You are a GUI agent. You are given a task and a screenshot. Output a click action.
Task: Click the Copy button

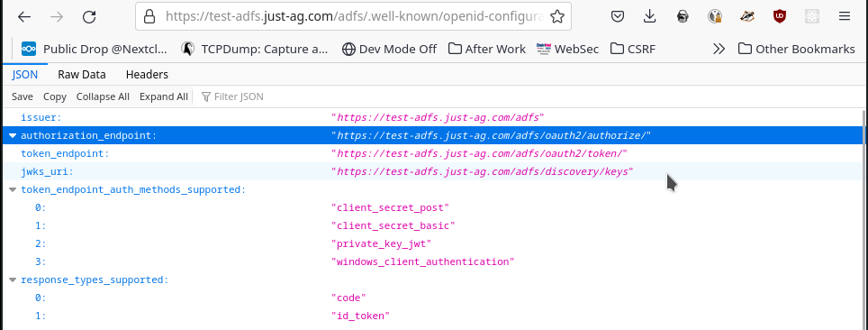(x=55, y=96)
